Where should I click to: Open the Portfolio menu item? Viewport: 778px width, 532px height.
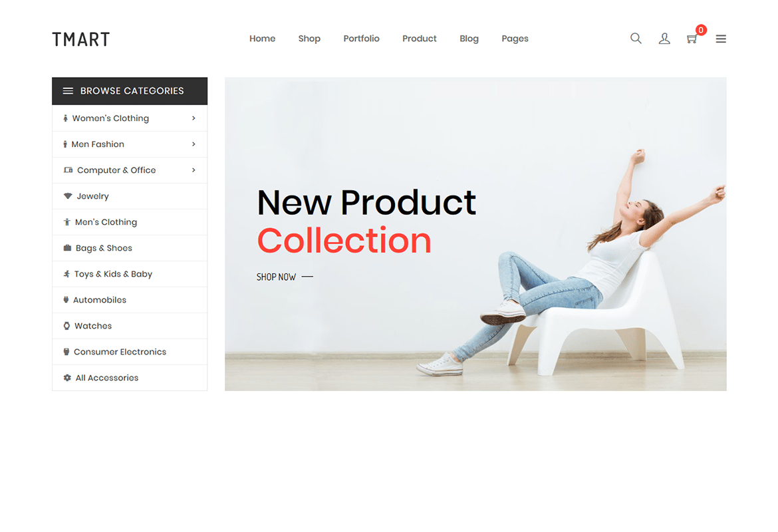coord(361,39)
